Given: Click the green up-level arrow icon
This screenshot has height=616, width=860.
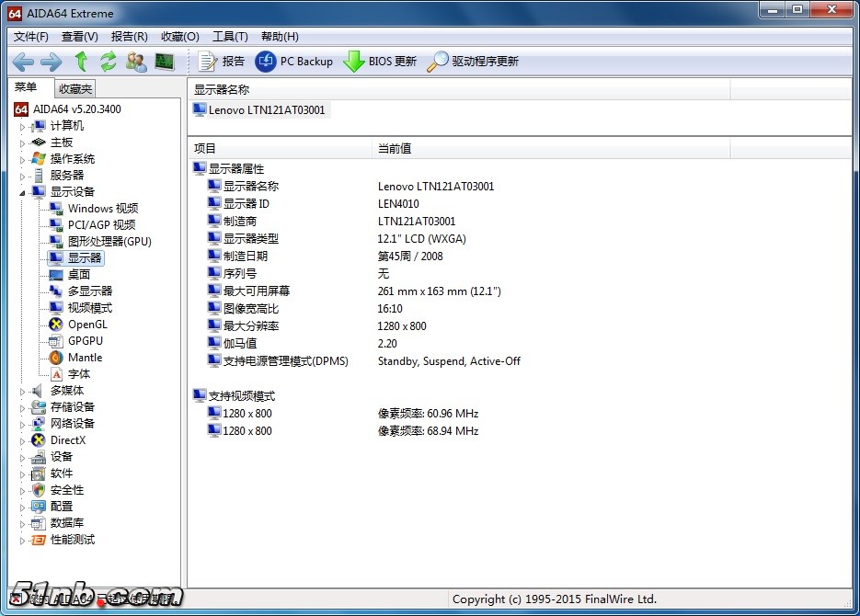Looking at the screenshot, I should [x=81, y=62].
